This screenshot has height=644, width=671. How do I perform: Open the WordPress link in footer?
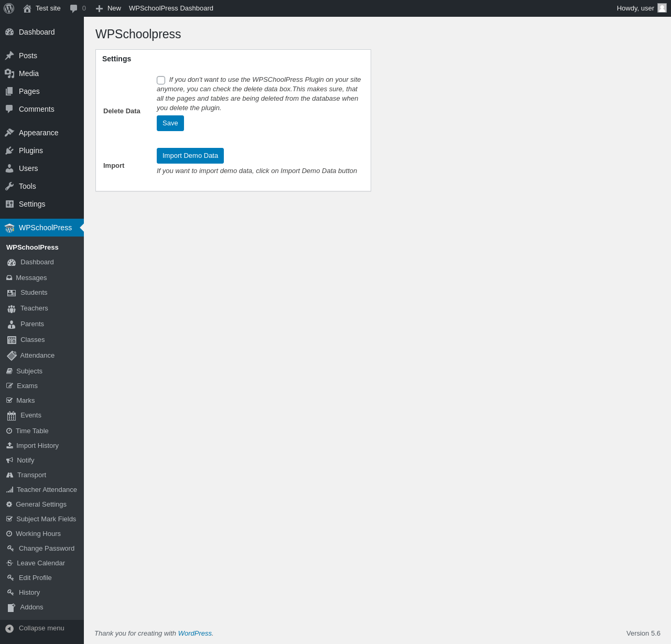point(195,634)
